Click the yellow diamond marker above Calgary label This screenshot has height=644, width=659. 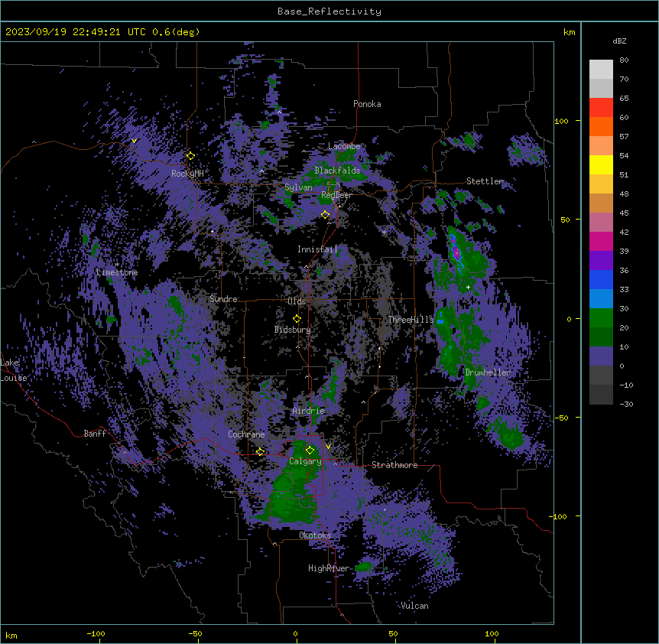pyautogui.click(x=310, y=450)
